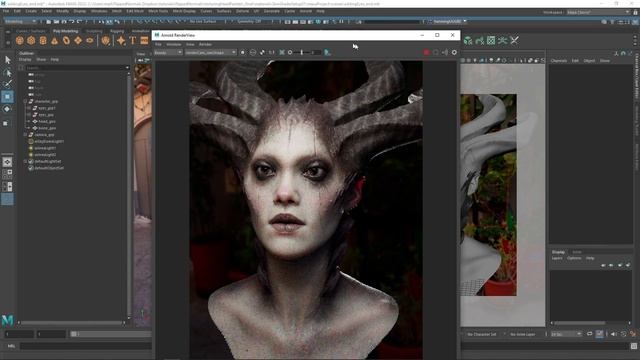Viewport: 640px width, 360px height.
Task: Activate the Paint selection tool
Action: pos(7,84)
